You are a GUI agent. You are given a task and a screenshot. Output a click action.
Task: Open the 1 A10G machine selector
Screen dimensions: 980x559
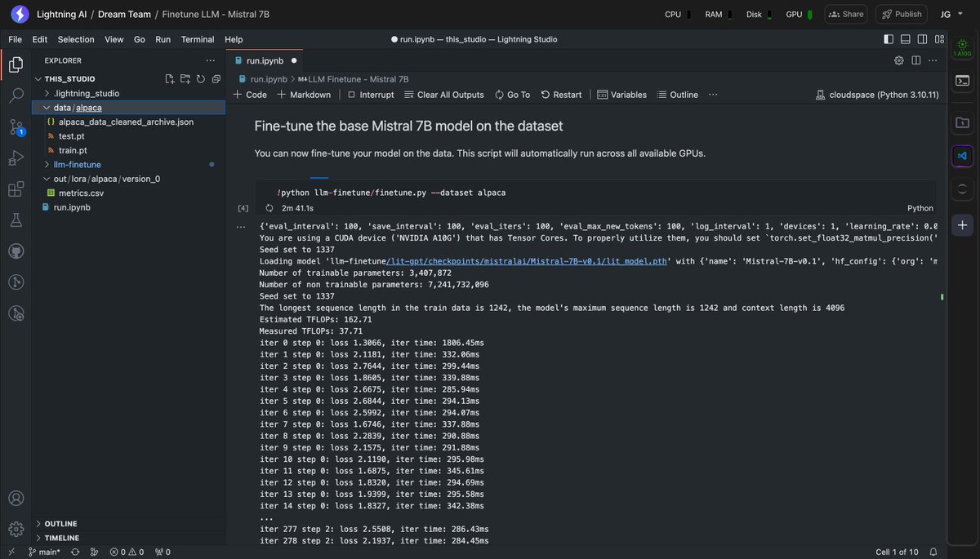[x=963, y=47]
